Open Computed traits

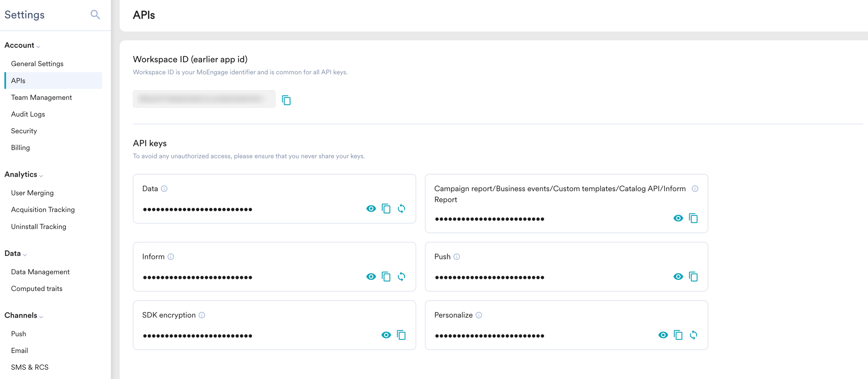coord(37,289)
